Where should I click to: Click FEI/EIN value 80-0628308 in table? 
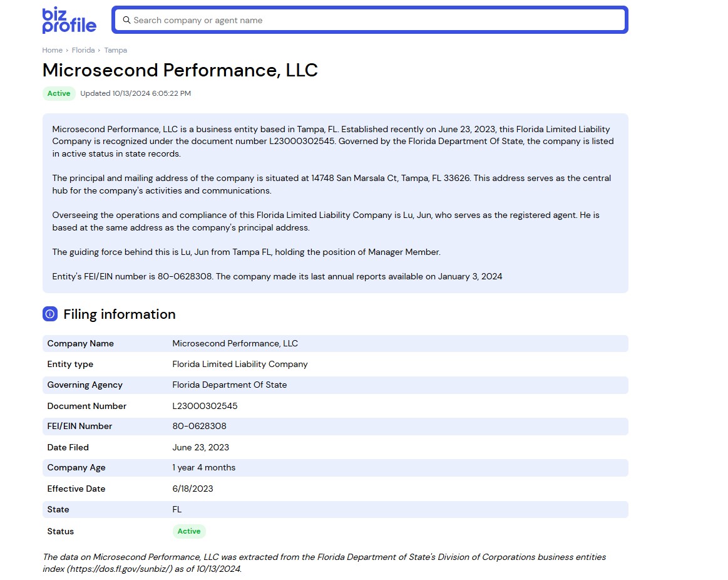pos(199,426)
